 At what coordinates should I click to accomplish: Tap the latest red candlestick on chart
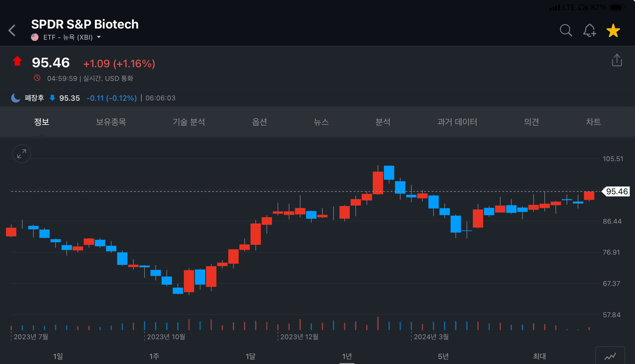pos(589,195)
